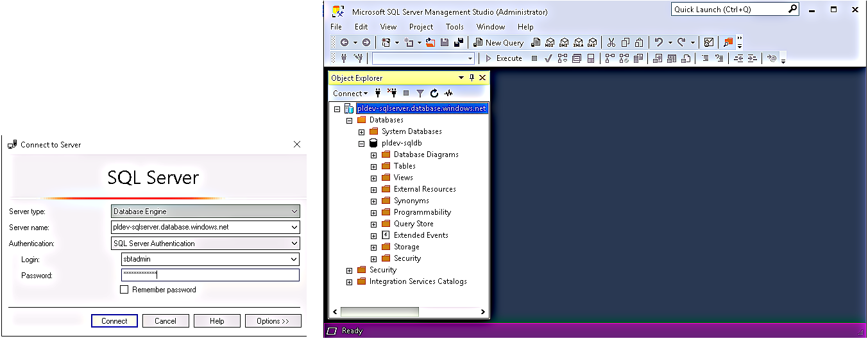This screenshot has height=341, width=868.
Task: Click the Change Connection icon in SQL editor toolbar
Action: tap(359, 58)
